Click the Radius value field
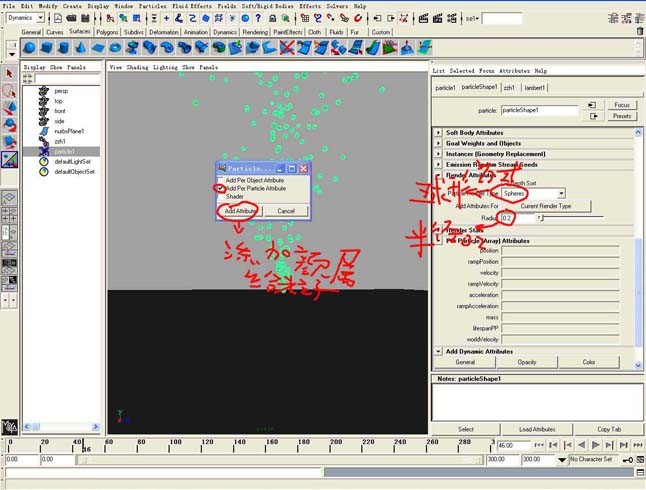646x490 pixels. pyautogui.click(x=518, y=218)
